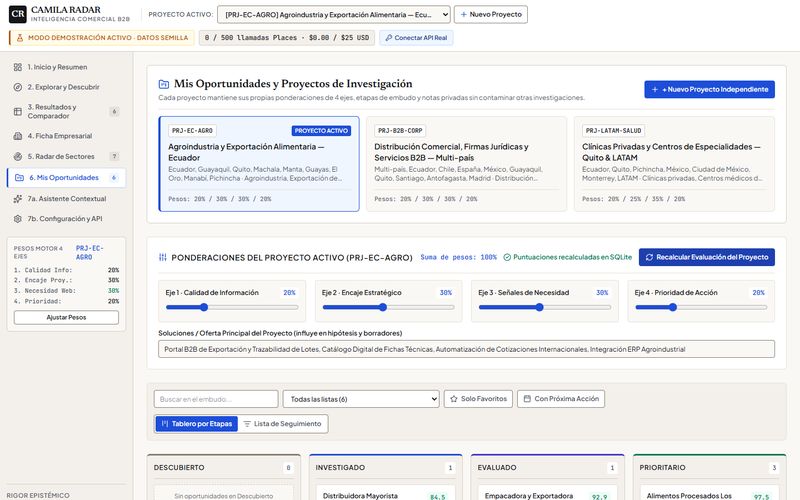The image size is (800, 500).
Task: Toggle the Solo Favoritos filter
Action: tap(478, 399)
